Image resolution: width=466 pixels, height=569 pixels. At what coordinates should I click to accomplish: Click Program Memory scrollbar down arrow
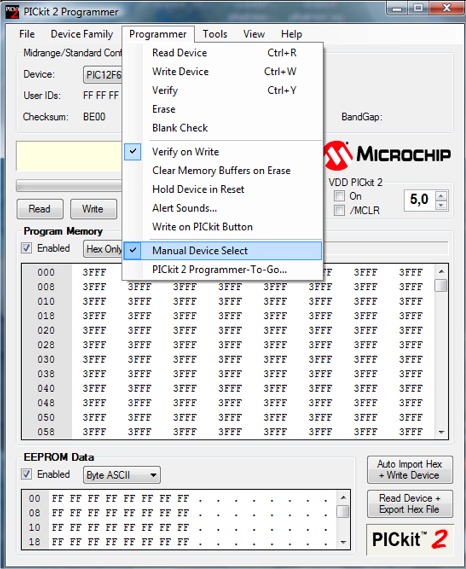441,432
